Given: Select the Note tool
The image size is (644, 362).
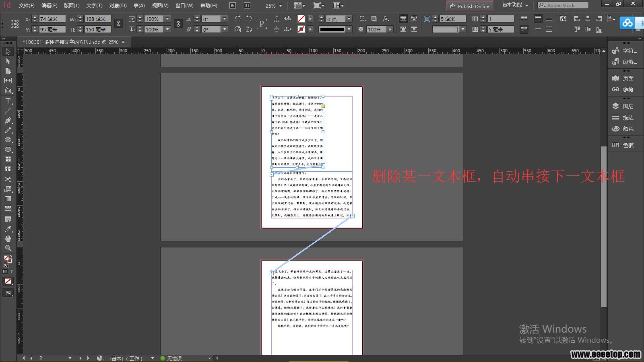Looking at the screenshot, I should pos(8,219).
